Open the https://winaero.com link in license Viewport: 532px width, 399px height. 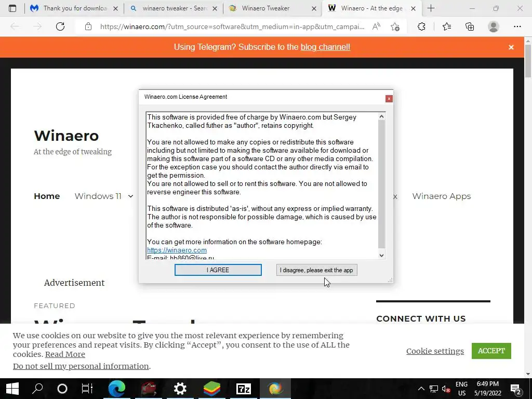click(177, 250)
